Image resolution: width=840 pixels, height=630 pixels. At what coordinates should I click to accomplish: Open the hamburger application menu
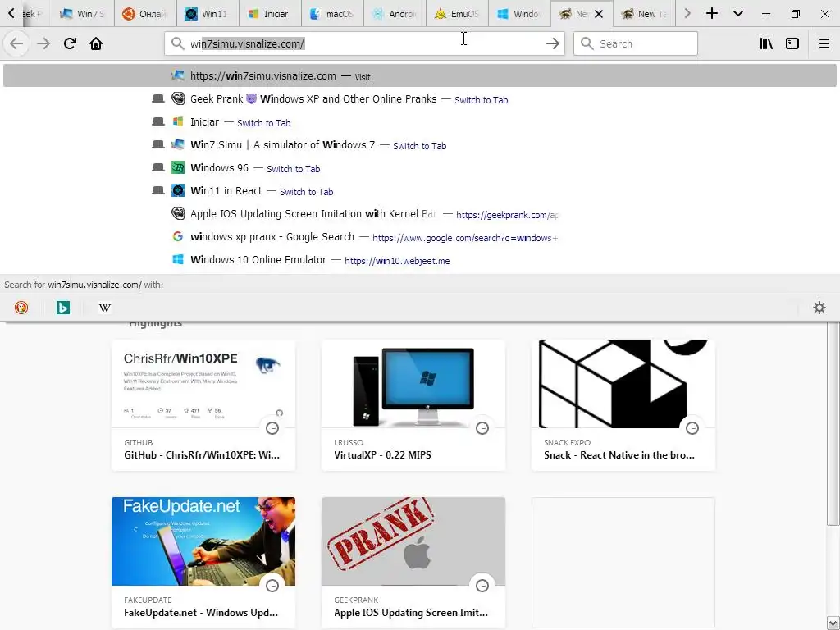(x=824, y=43)
